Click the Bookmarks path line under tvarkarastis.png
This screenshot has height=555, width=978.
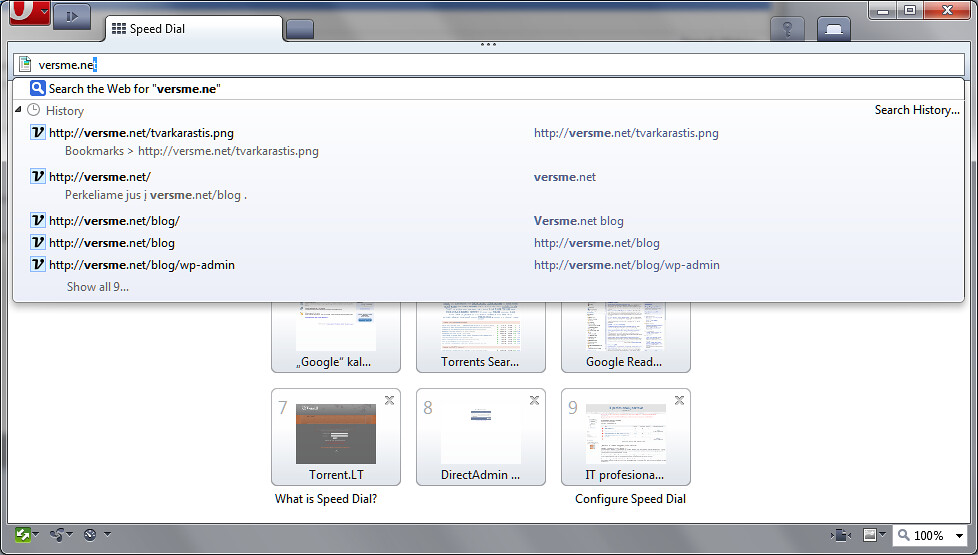[191, 151]
